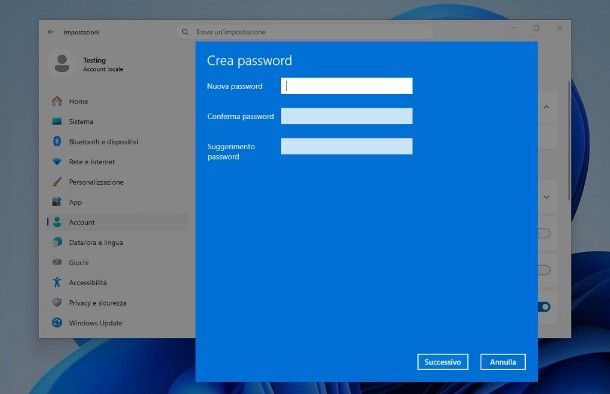Click the App icon in the sidebar

pyautogui.click(x=57, y=202)
